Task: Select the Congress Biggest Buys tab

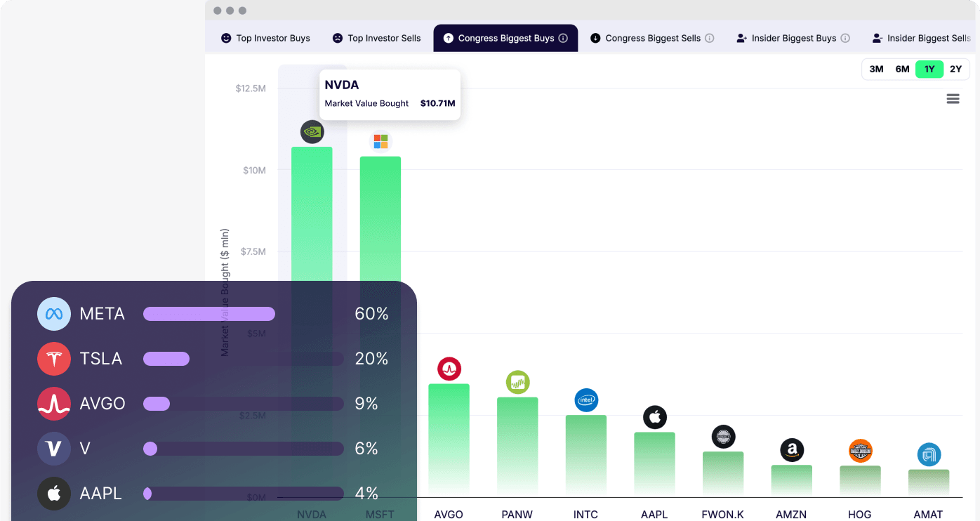Action: click(x=505, y=38)
